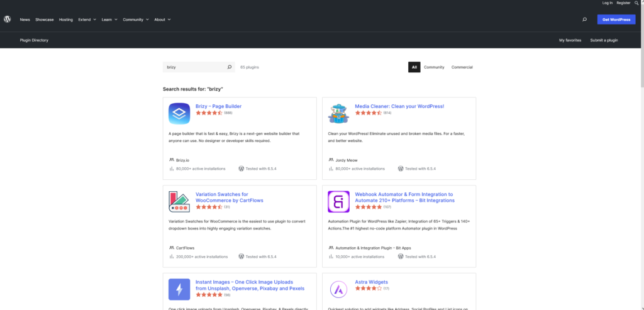Viewport: 644px width, 310px height.
Task: Click Log In link
Action: 608,3
